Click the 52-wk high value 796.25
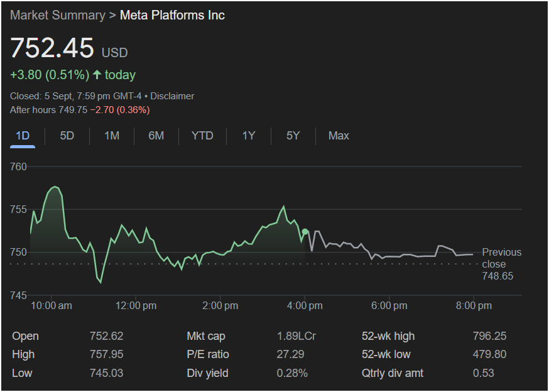Image resolution: width=549 pixels, height=392 pixels. pyautogui.click(x=489, y=336)
